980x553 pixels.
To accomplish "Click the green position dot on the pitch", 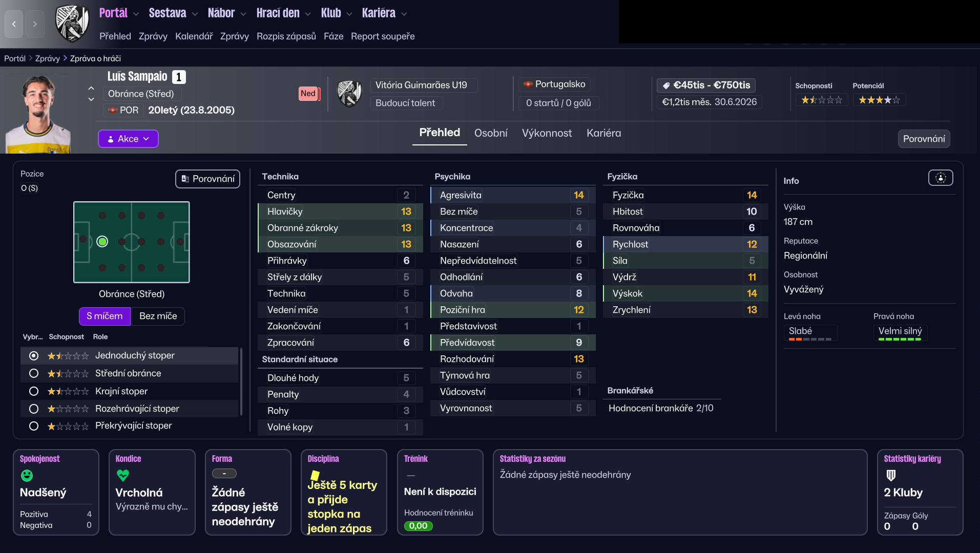I will [x=102, y=241].
